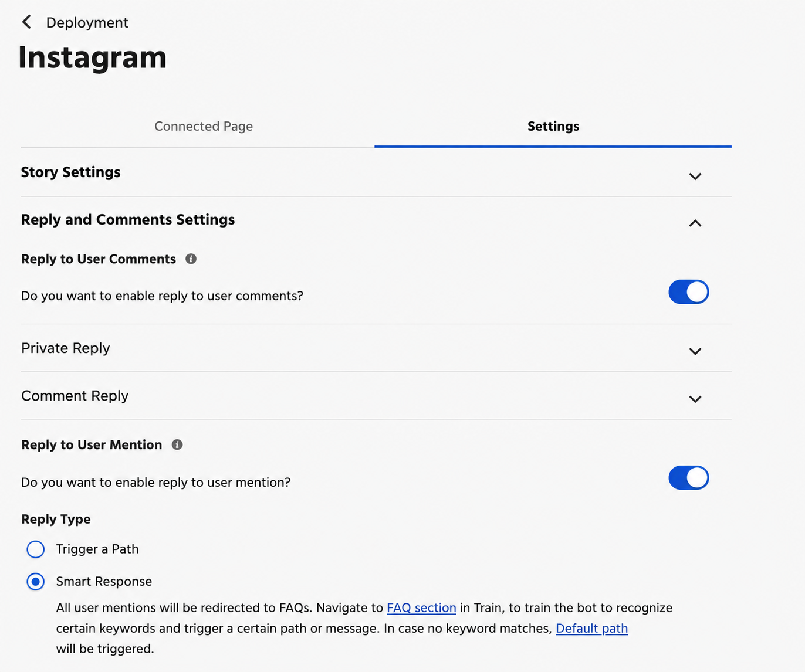
Task: Click the Instagram page title
Action: click(92, 57)
